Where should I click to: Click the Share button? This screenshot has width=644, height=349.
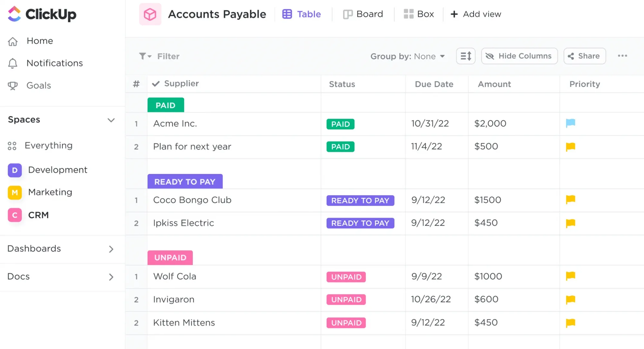coord(584,56)
